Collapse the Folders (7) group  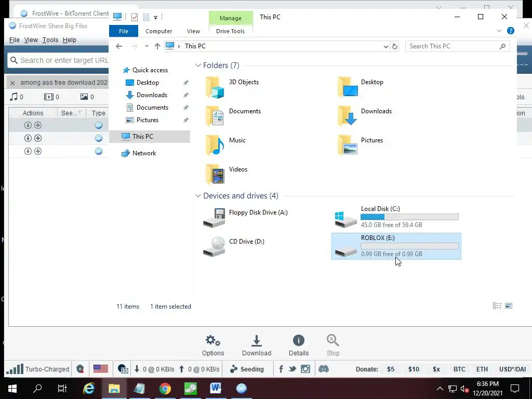198,65
